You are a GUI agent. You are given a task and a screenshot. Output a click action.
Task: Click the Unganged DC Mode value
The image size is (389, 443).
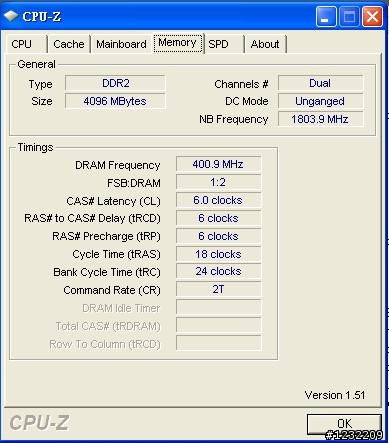point(320,101)
